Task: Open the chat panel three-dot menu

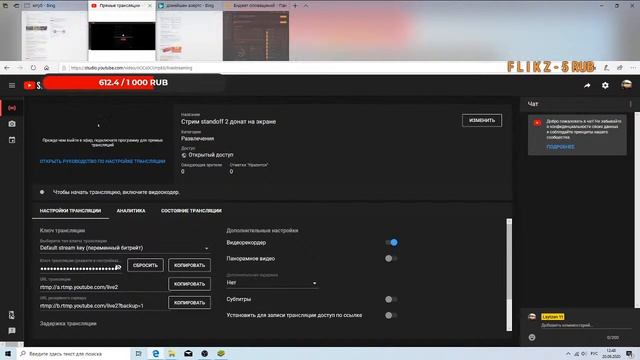Action: pos(631,104)
